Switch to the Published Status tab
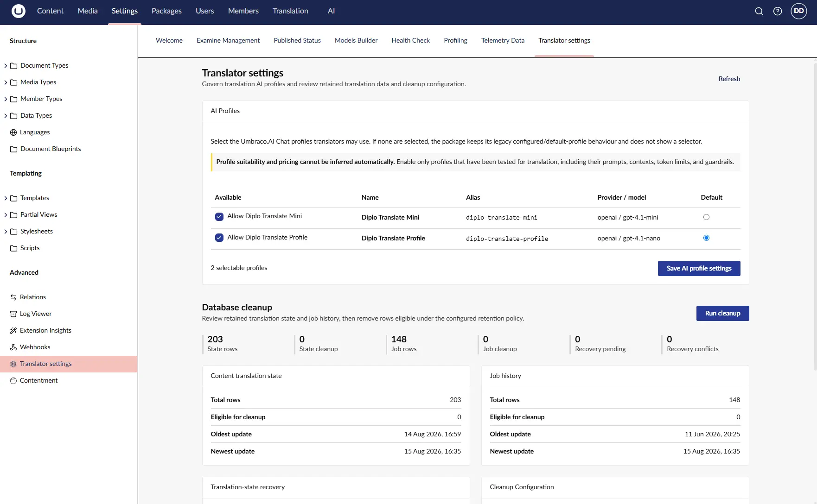Viewport: 817px width, 504px height. click(x=297, y=40)
